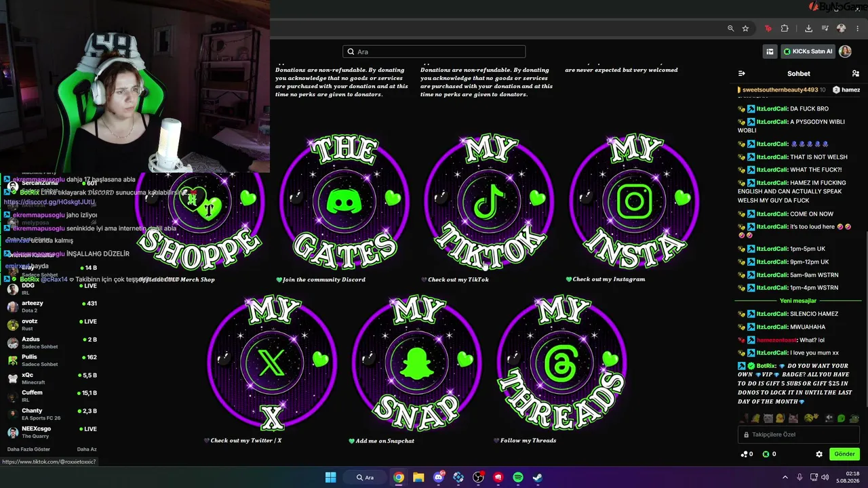Open the Azdus channel in sidebar
Screen dimensions: 868x488
pyautogui.click(x=52, y=342)
